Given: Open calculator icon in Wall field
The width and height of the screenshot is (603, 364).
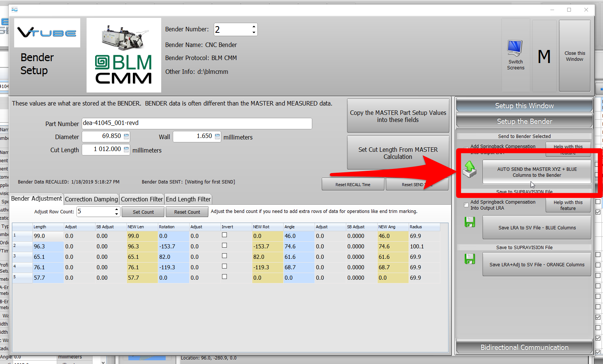Looking at the screenshot, I should coord(217,136).
